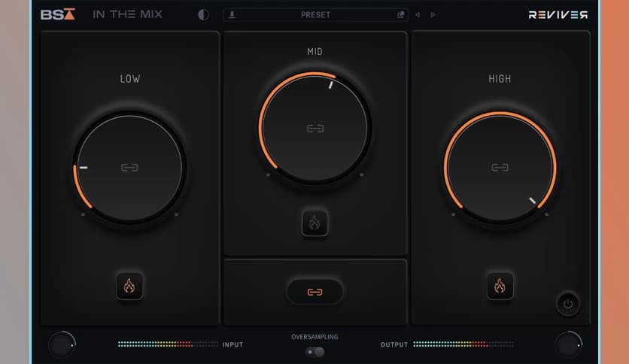The image size is (629, 364).
Task: Click the LOW band label
Action: point(130,79)
